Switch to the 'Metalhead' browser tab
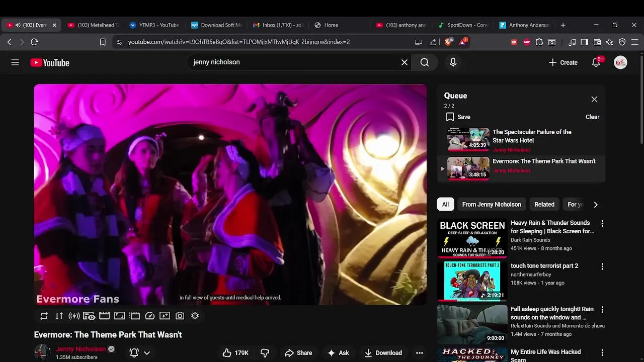 click(94, 25)
